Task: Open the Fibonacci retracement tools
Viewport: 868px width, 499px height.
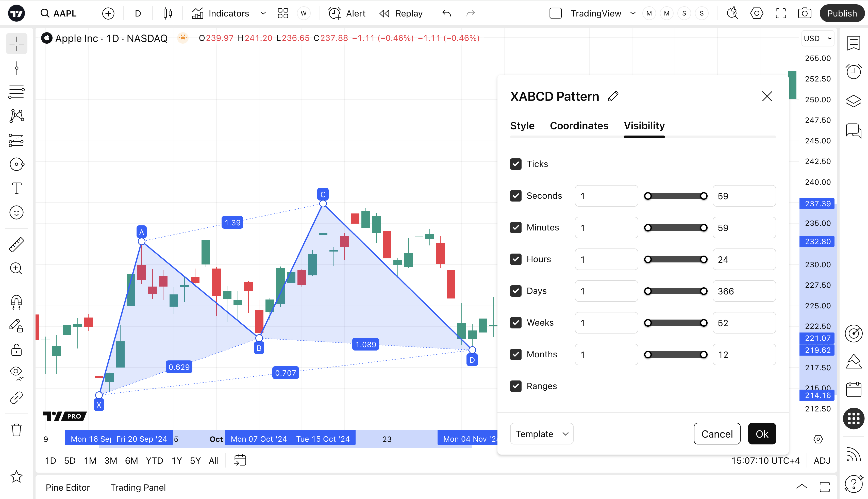Action: point(16,92)
